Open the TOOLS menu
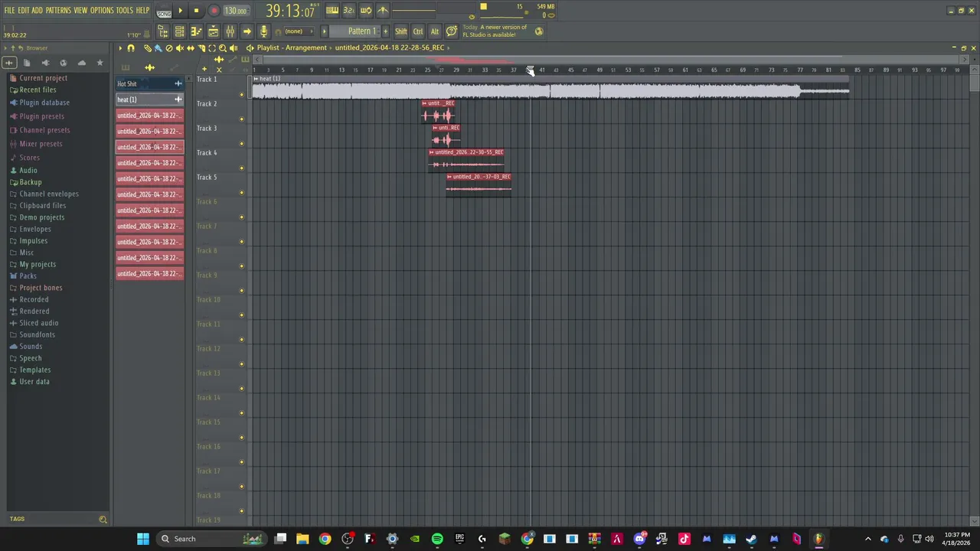The image size is (980, 551). click(124, 10)
